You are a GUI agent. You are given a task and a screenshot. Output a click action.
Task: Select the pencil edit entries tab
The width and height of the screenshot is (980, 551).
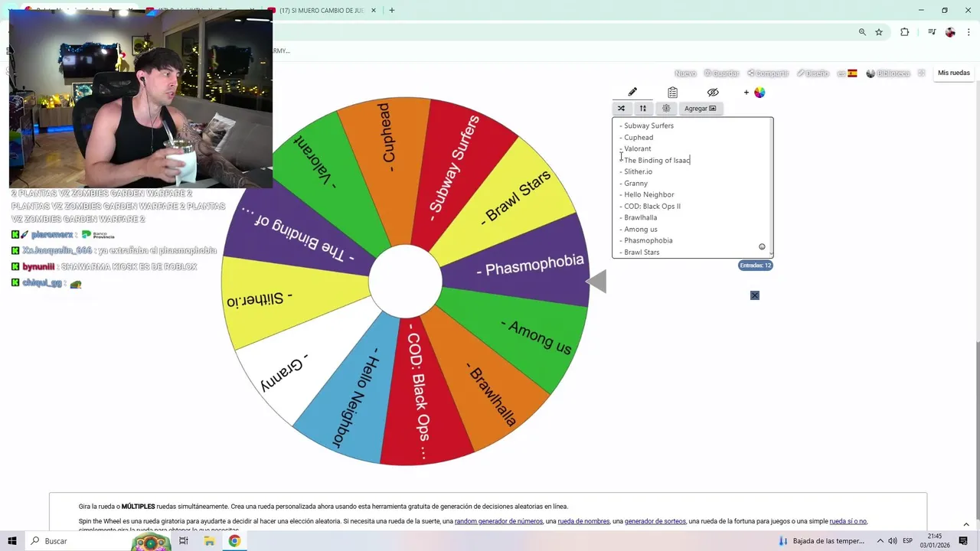pyautogui.click(x=632, y=92)
